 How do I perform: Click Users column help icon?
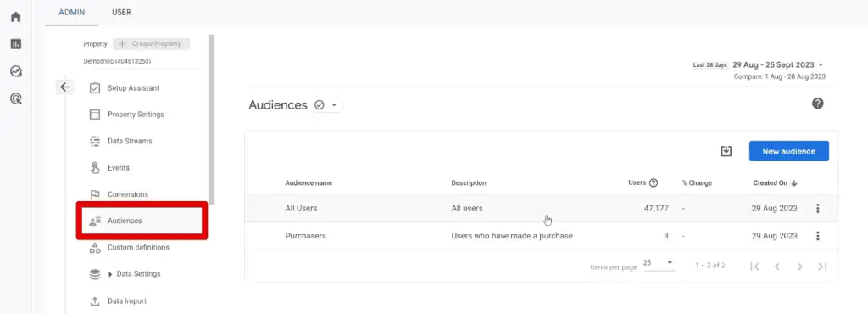654,182
